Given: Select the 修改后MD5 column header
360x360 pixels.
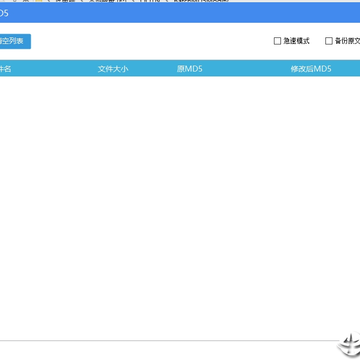Looking at the screenshot, I should point(311,69).
